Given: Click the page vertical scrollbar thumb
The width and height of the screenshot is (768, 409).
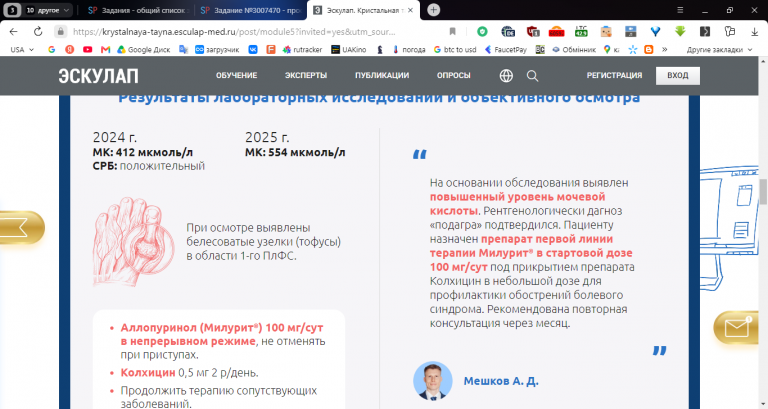Looking at the screenshot, I should point(763,192).
